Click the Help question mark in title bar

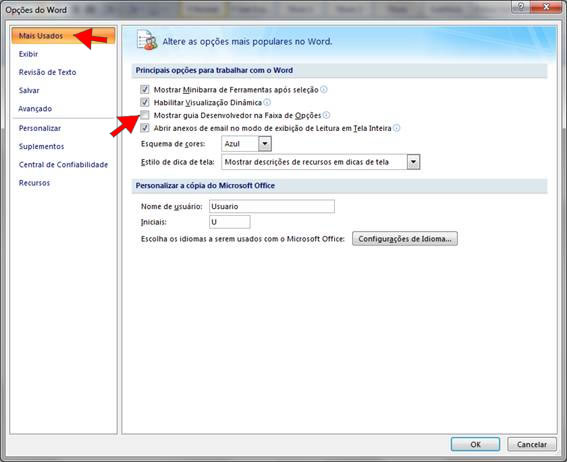coord(521,7)
